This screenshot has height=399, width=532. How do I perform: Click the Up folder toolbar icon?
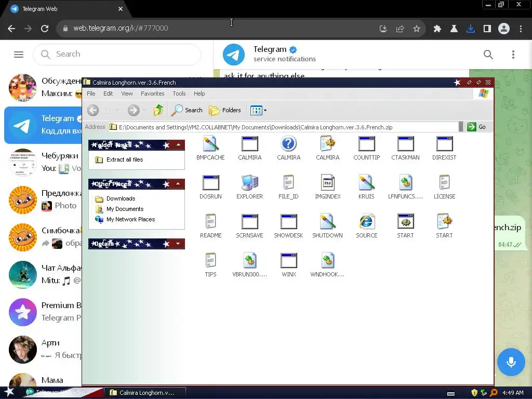(x=158, y=110)
